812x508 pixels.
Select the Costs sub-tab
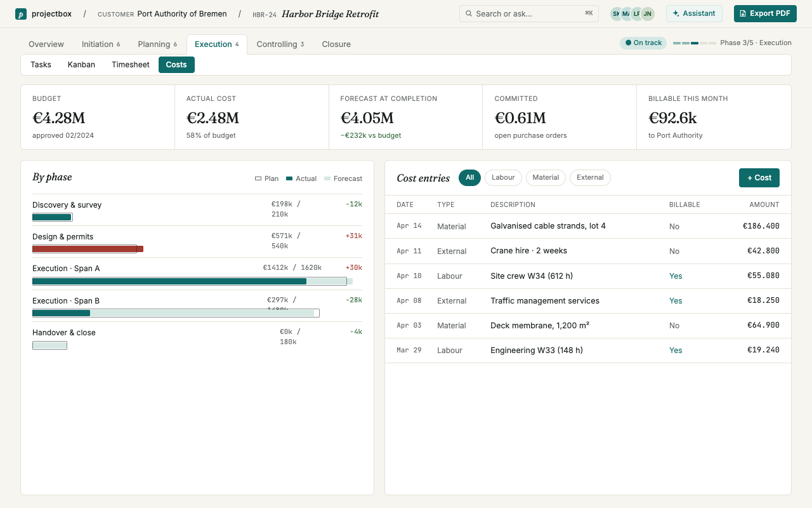point(176,65)
